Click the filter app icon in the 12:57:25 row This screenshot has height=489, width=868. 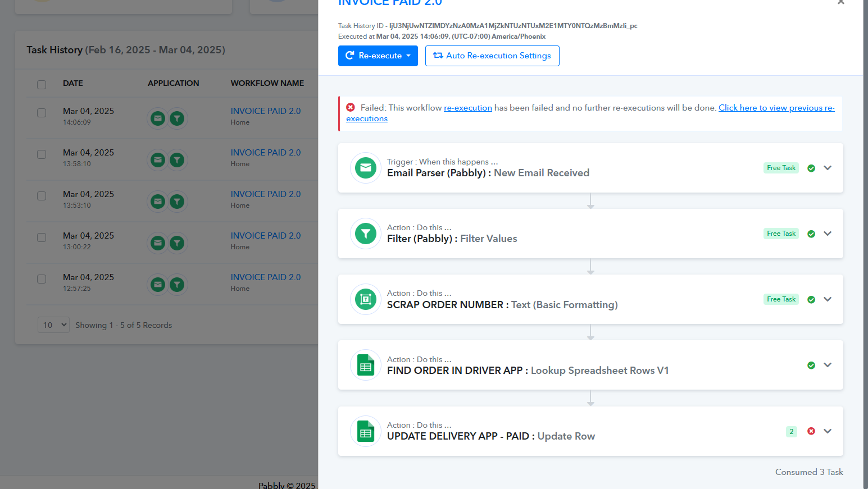point(177,285)
